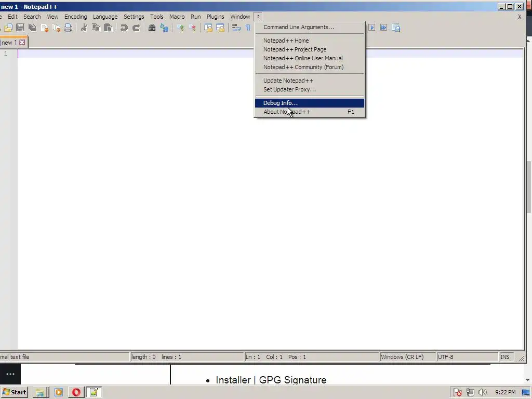Click the Undo arrow icon
Screen dimensions: 532x399
(x=124, y=28)
